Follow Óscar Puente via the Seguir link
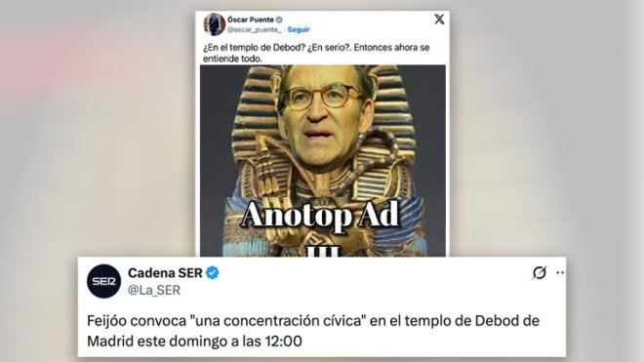The width and height of the screenshot is (644, 362). coord(299,29)
